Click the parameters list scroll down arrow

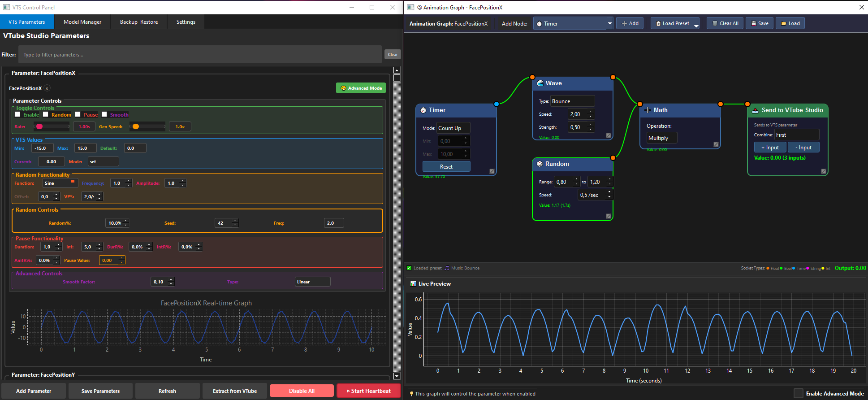397,376
